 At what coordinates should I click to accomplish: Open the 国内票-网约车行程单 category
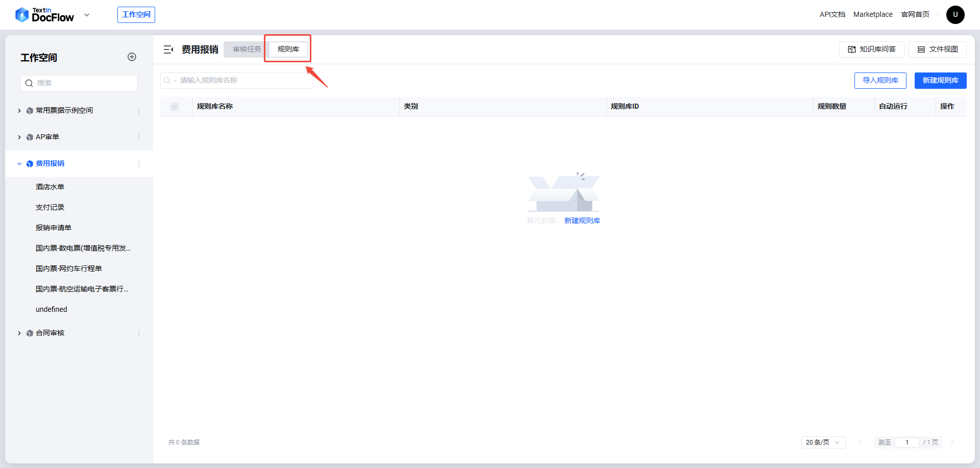[x=69, y=268]
